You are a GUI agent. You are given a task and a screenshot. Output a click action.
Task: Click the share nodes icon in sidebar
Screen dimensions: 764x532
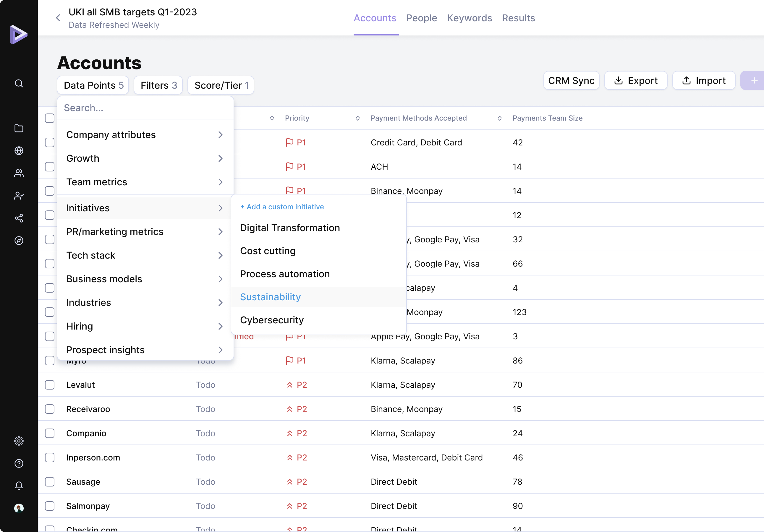(x=19, y=218)
